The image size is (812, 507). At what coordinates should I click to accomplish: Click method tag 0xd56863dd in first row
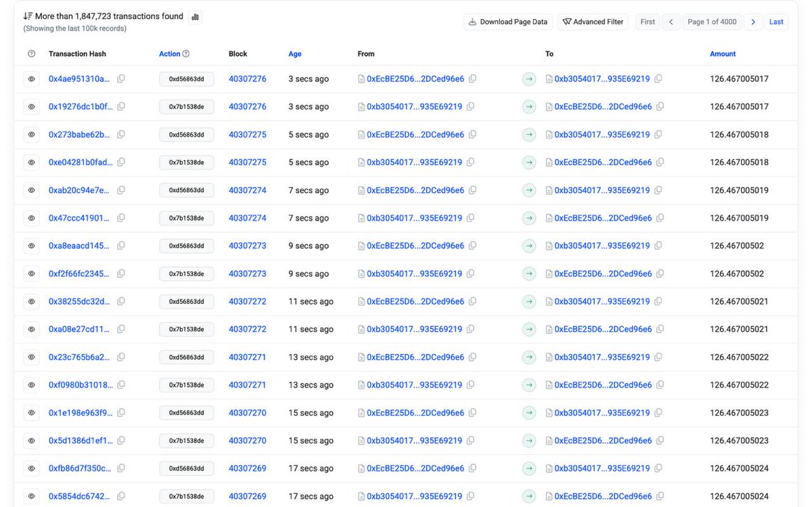coord(186,79)
